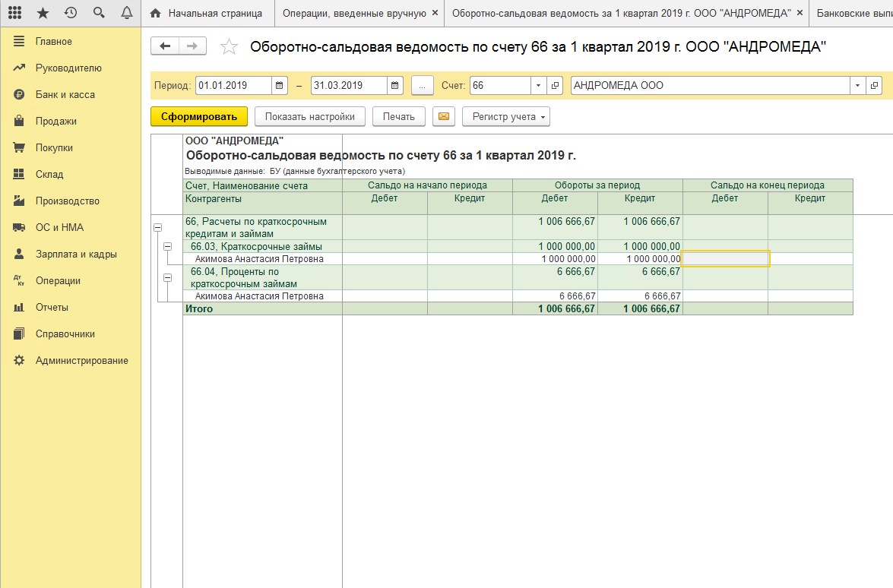Open the account 66 form icon
893x588 pixels.
click(x=556, y=85)
